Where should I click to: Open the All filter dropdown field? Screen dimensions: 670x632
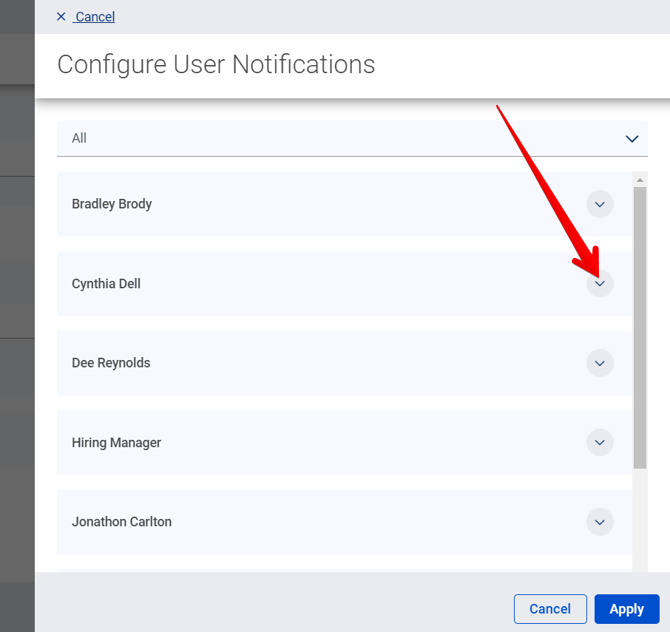pyautogui.click(x=340, y=138)
